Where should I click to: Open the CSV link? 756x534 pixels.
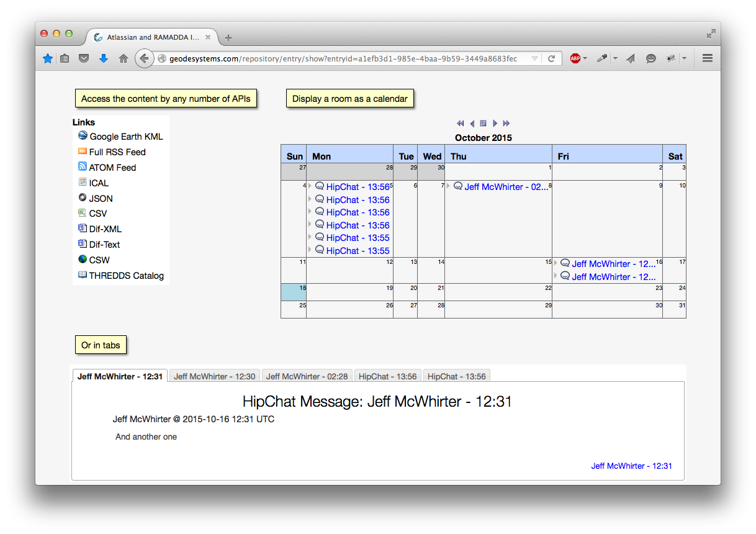98,213
